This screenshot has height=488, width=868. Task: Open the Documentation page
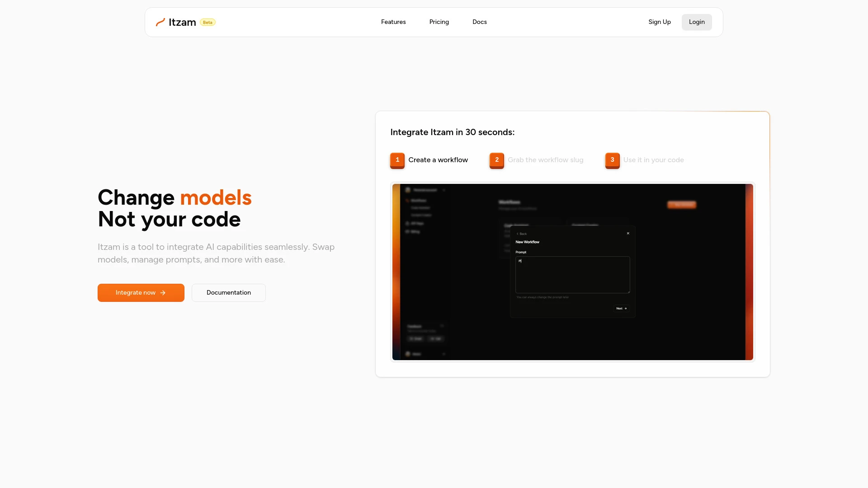tap(228, 293)
